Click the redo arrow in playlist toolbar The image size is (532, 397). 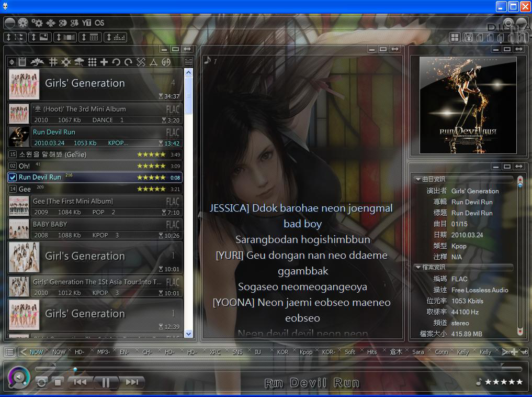click(128, 62)
